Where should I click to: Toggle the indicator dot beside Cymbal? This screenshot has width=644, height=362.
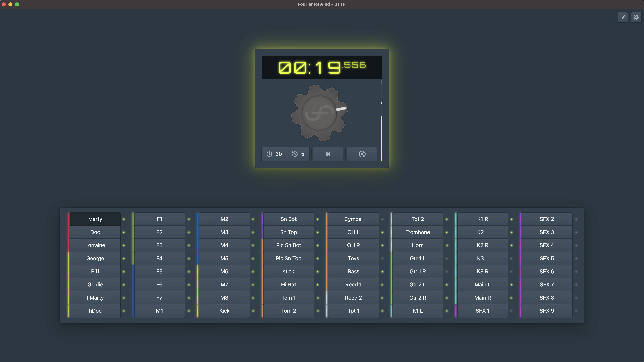click(x=382, y=219)
